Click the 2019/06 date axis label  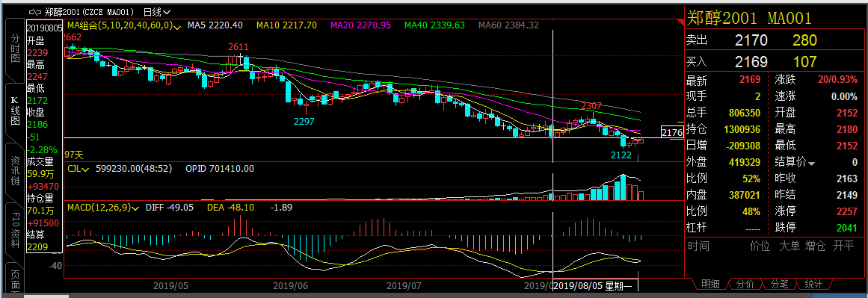click(291, 285)
